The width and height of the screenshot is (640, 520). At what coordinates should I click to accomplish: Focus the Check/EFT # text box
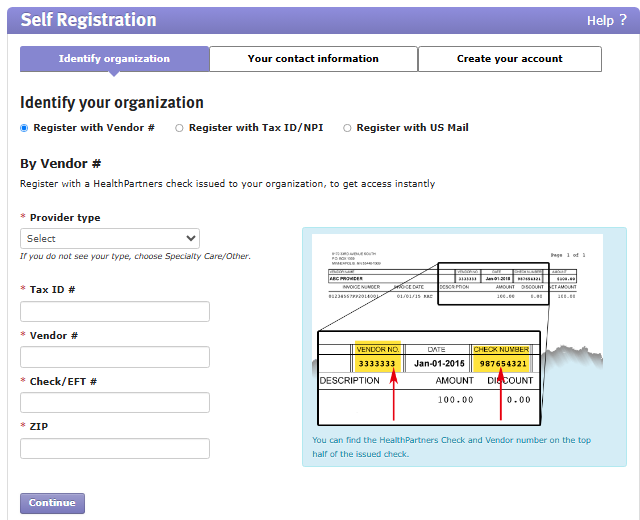click(115, 402)
